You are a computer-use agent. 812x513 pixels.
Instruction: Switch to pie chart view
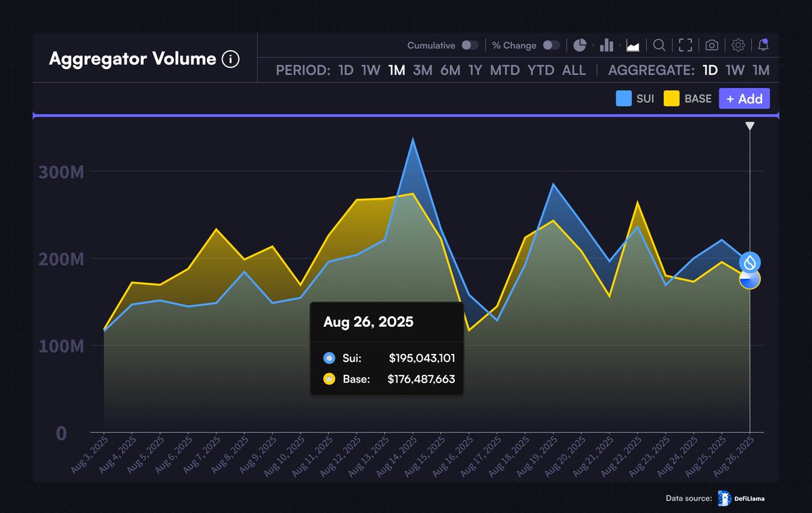(x=580, y=45)
